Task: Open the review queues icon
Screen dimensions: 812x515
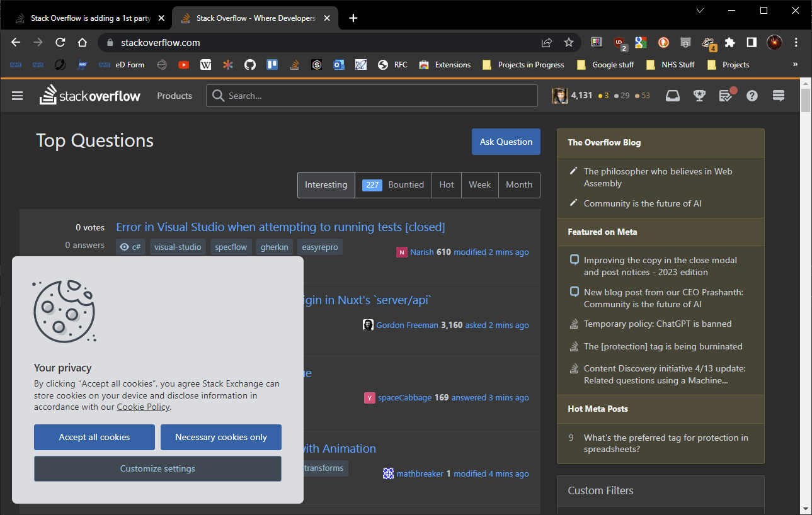Action: 726,96
